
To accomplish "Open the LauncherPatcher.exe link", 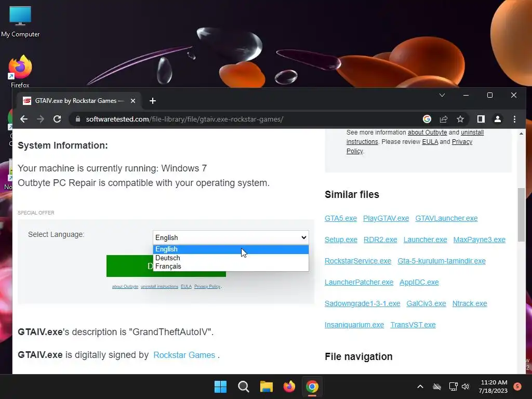I will click(x=358, y=282).
